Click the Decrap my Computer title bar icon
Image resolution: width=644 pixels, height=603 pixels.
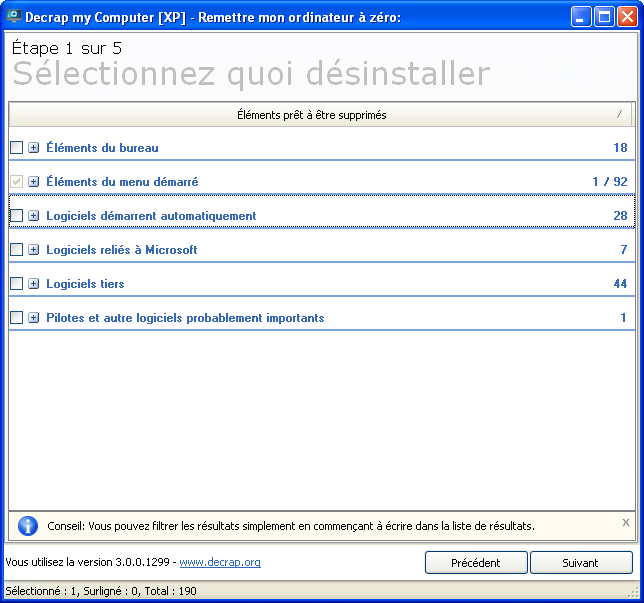tap(14, 17)
